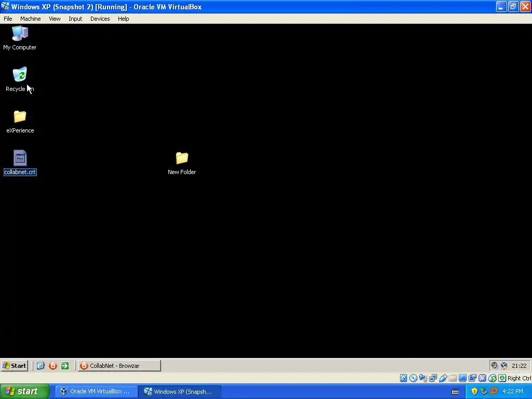Viewport: 532px width, 399px height.
Task: Open the File menu
Action: pyautogui.click(x=8, y=19)
